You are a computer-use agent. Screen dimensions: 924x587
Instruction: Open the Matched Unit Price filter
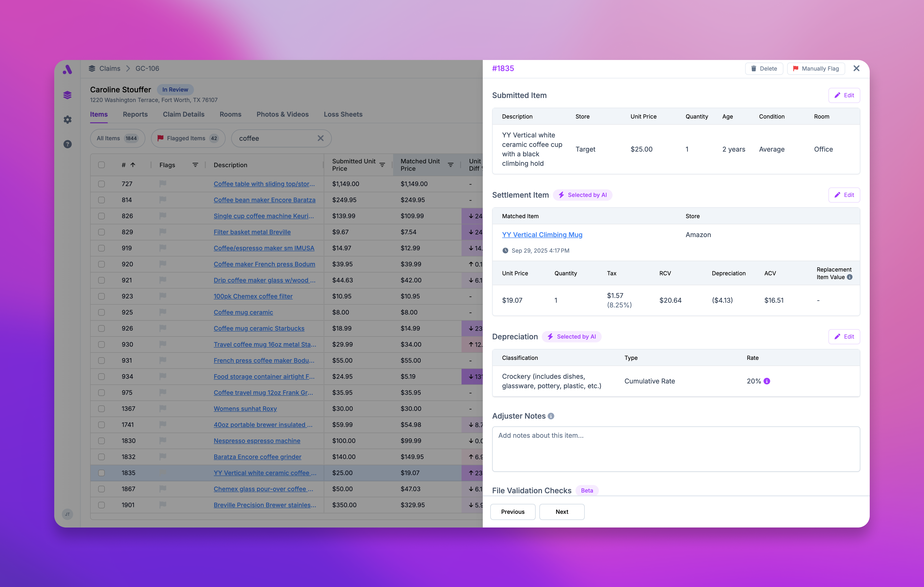coord(450,165)
